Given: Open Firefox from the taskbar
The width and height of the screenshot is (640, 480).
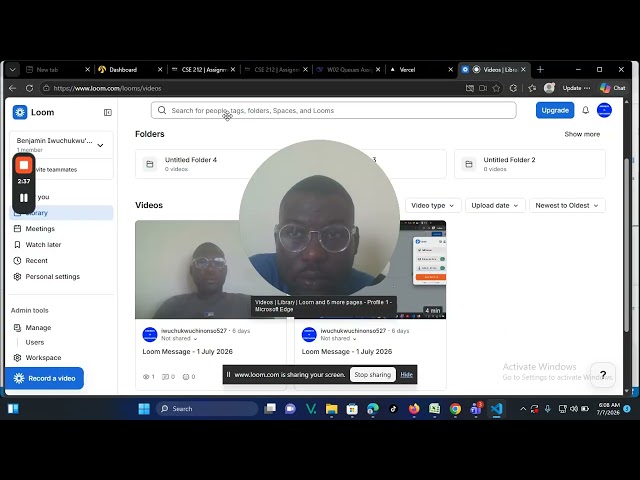Looking at the screenshot, I should coord(414,409).
